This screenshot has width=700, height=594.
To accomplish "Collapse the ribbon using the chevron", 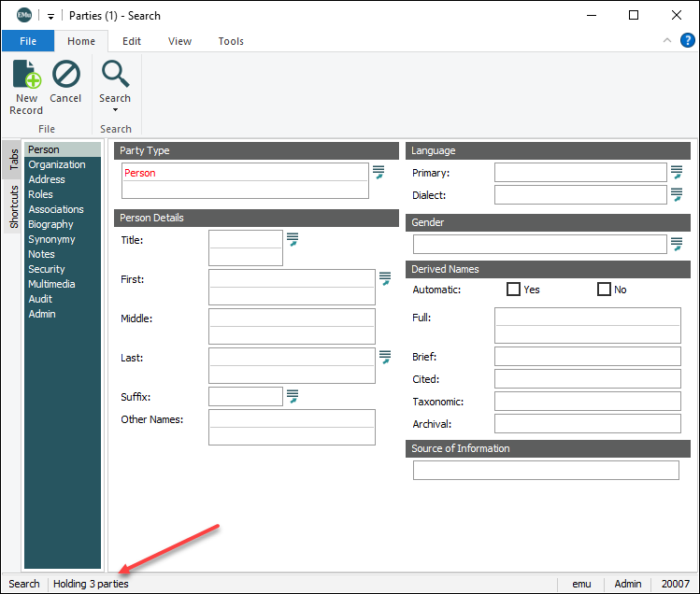I will coord(667,40).
